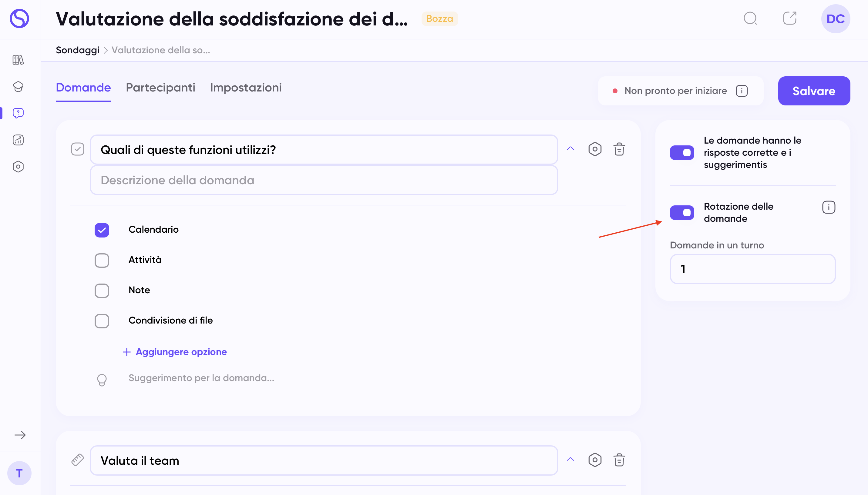Open the graduation cap courses icon

click(x=18, y=87)
